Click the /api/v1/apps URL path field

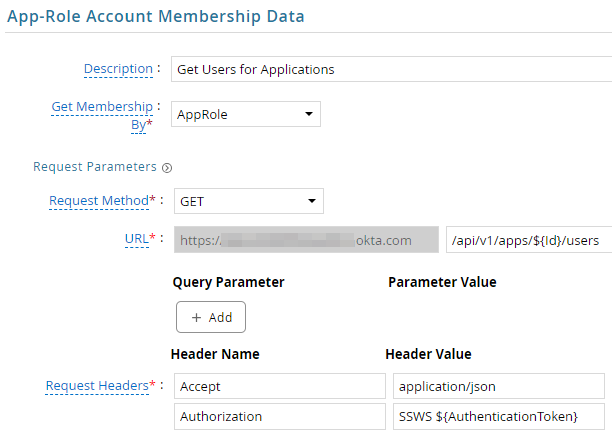(x=529, y=240)
